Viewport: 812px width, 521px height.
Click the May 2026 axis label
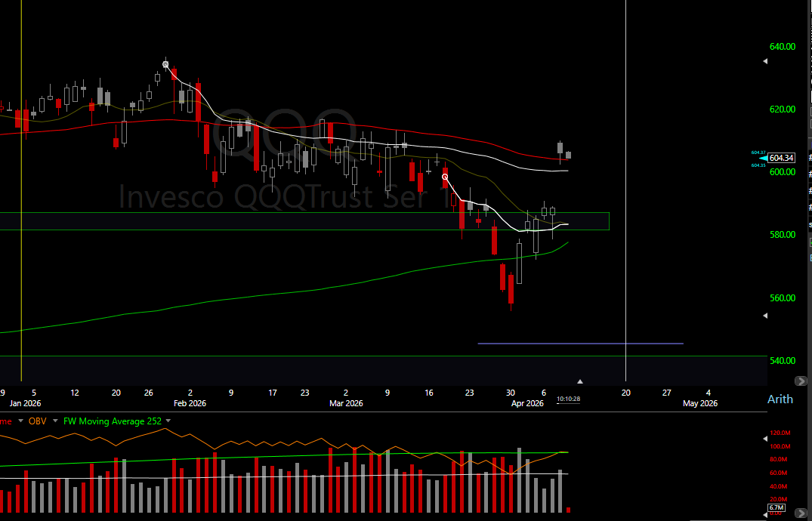tap(700, 403)
